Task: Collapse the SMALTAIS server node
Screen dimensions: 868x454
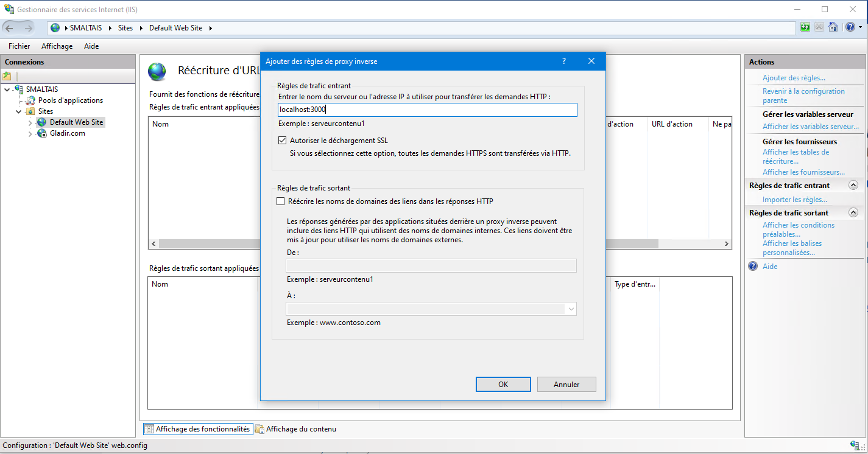Action: click(7, 89)
